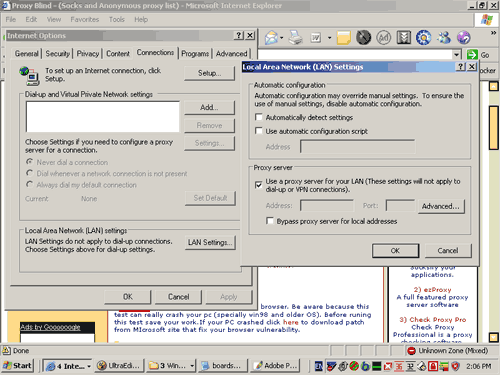Click the Add... button
This screenshot has height=375, width=500.
click(x=209, y=107)
